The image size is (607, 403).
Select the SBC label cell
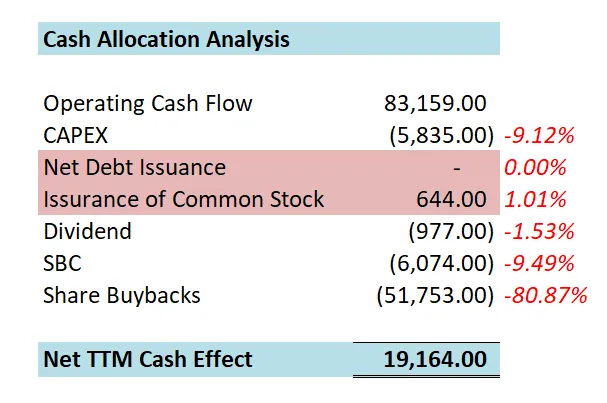pos(64,263)
